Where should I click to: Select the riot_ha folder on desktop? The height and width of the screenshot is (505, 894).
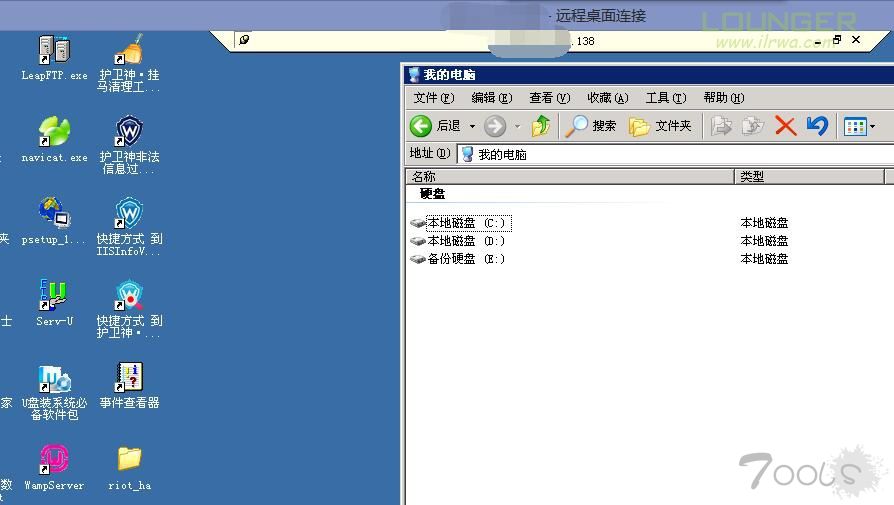click(129, 460)
